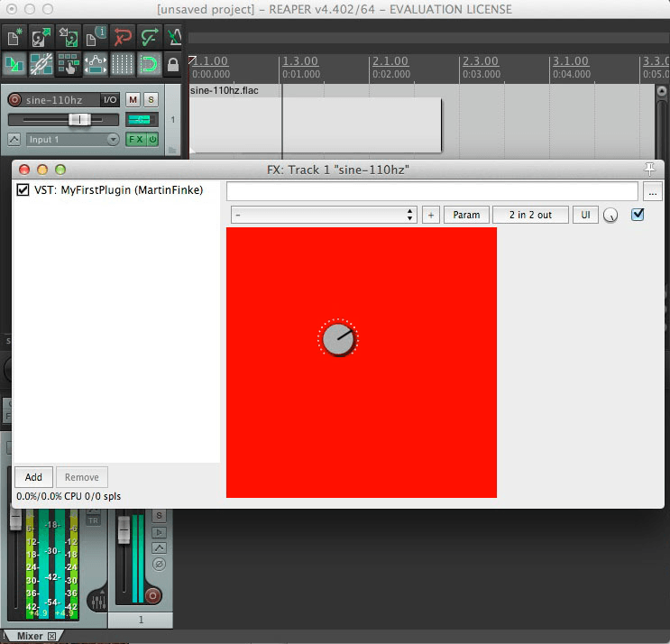The height and width of the screenshot is (644, 670).
Task: Click the Remove FX button
Action: pyautogui.click(x=82, y=477)
